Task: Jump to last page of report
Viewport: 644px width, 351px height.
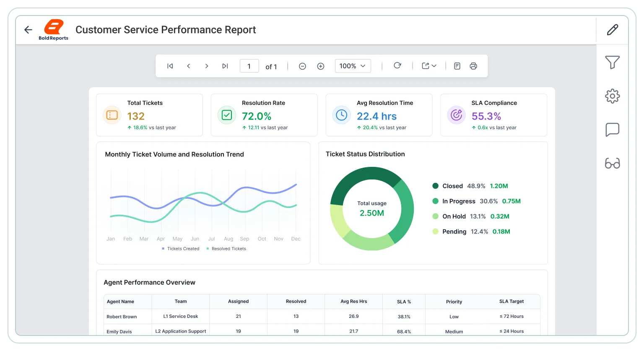Action: pos(225,66)
